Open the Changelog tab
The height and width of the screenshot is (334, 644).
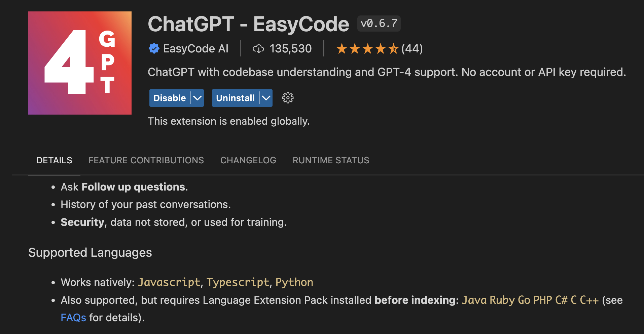point(248,160)
